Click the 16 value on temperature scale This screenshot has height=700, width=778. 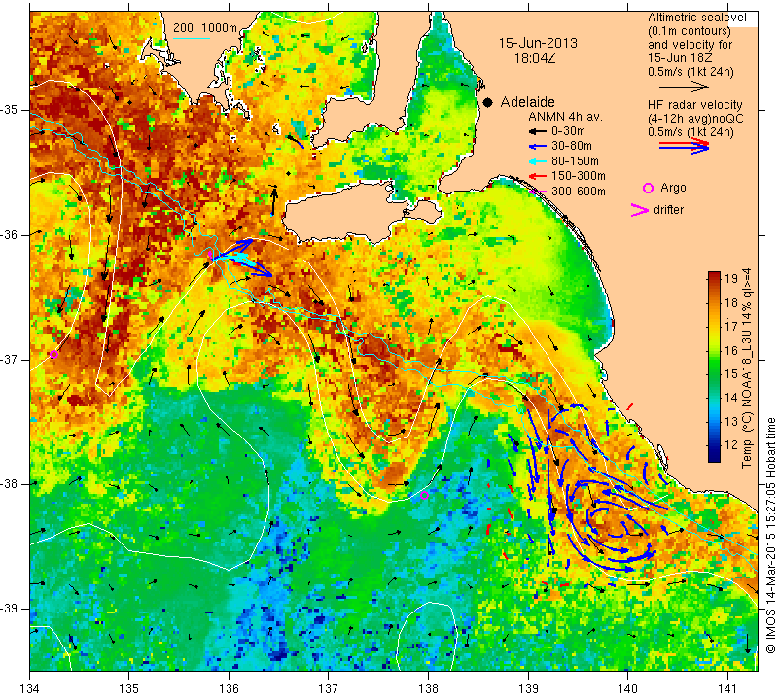click(x=731, y=350)
